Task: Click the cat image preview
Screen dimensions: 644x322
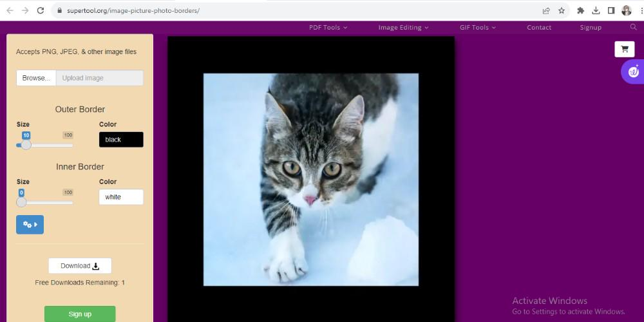Action: 311,180
